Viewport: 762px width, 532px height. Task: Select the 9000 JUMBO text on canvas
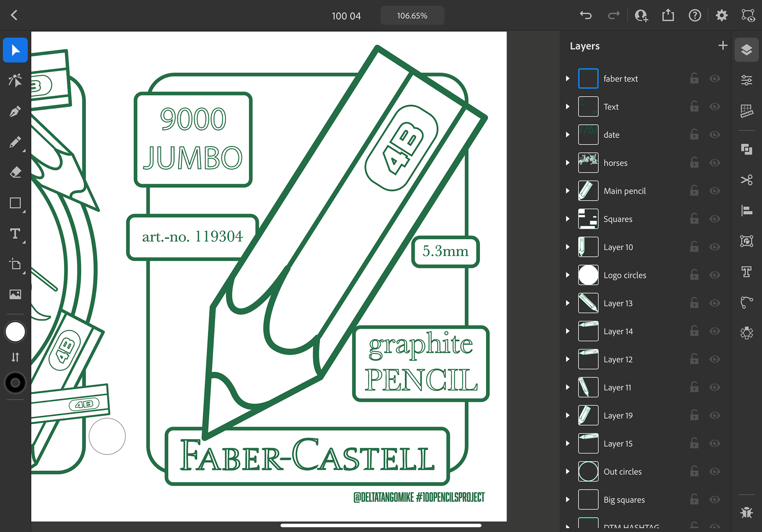pos(193,139)
